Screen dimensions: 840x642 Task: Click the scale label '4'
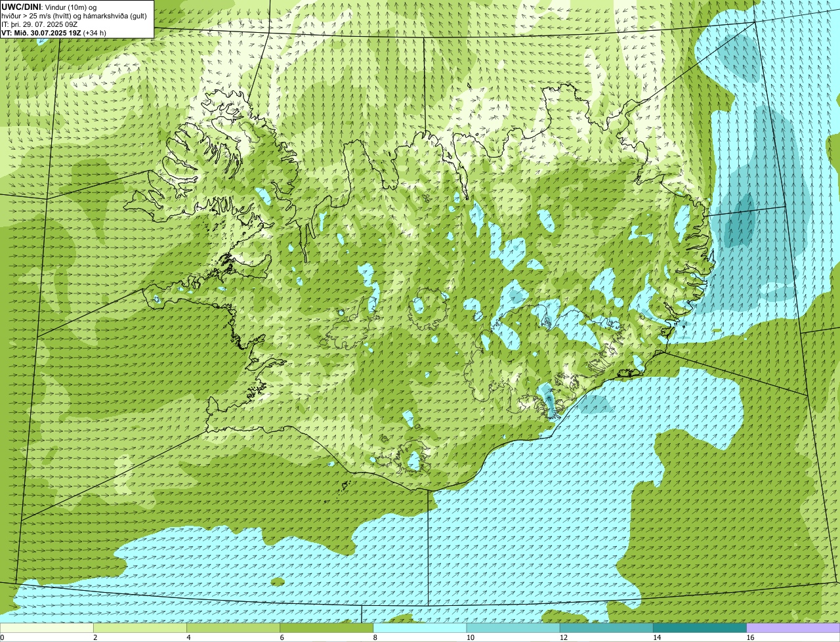click(x=188, y=637)
